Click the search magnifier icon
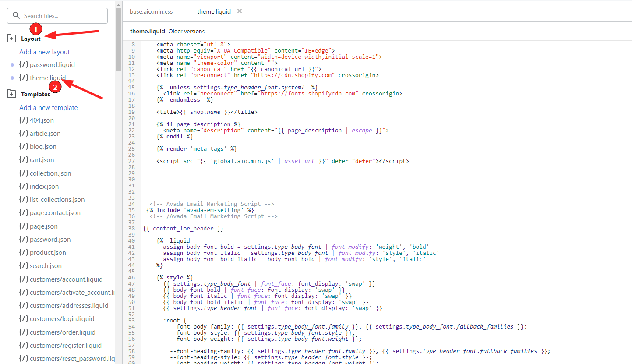This screenshot has width=632, height=364. pyautogui.click(x=16, y=16)
